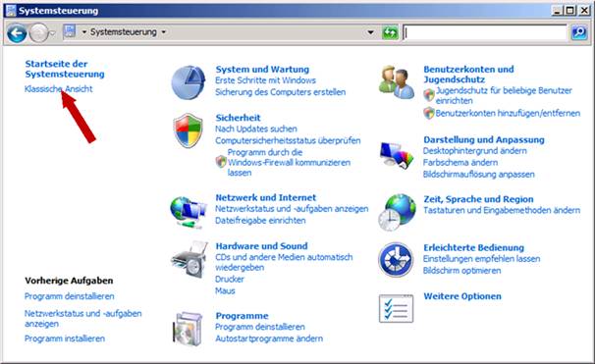Click Programm installieren in sidebar
The width and height of the screenshot is (595, 364).
coord(65,338)
